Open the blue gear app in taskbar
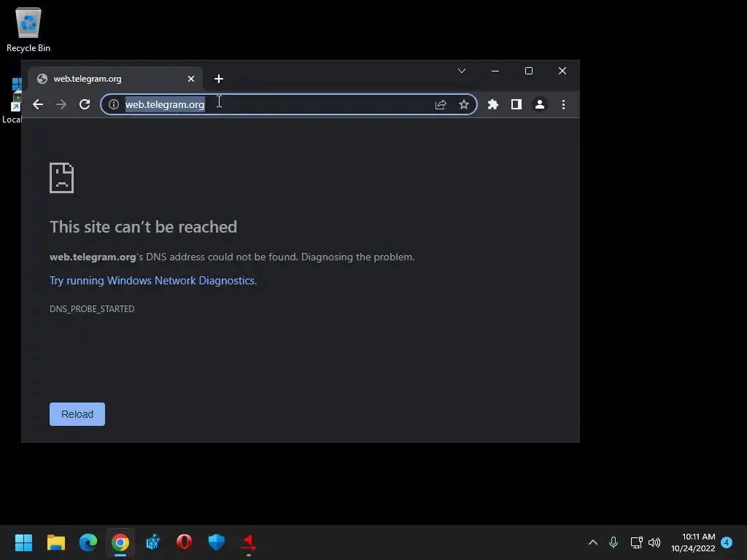The width and height of the screenshot is (747, 560). click(x=152, y=542)
